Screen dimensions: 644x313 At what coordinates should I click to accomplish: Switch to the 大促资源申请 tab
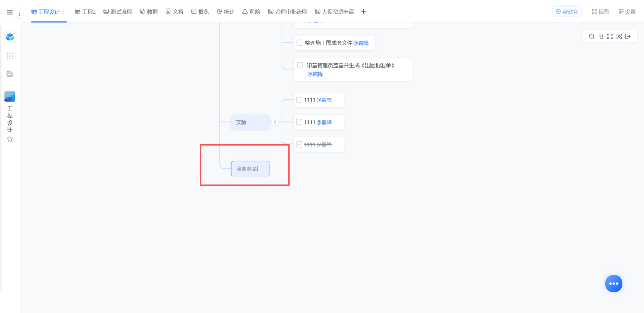tap(334, 12)
